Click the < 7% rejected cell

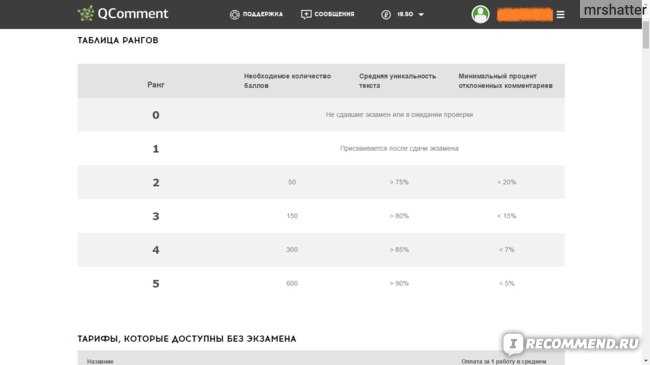[x=507, y=250]
